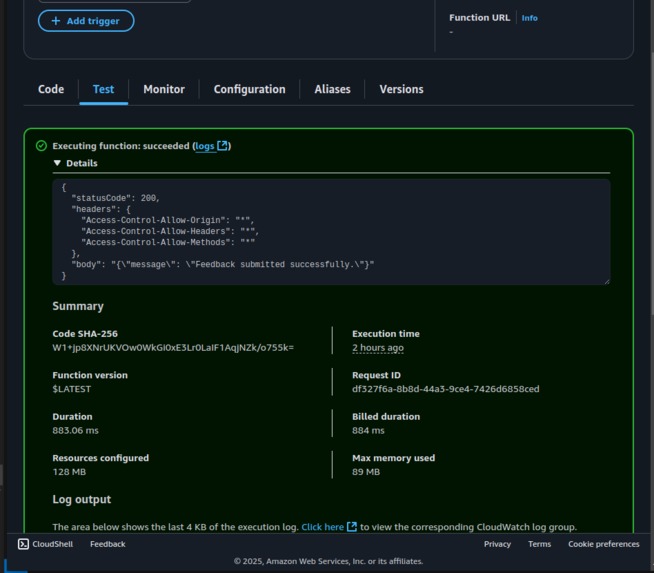Open the Monitor tab

(x=164, y=89)
